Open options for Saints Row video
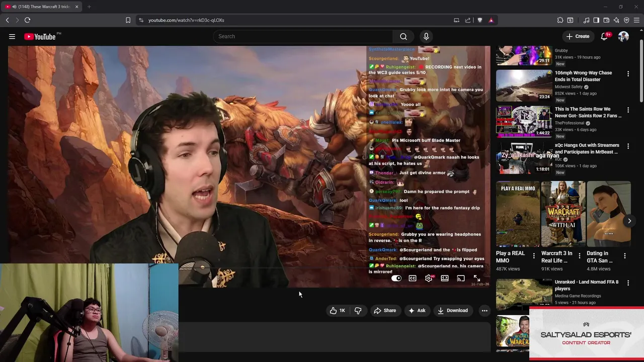This screenshot has height=362, width=644. (x=628, y=110)
